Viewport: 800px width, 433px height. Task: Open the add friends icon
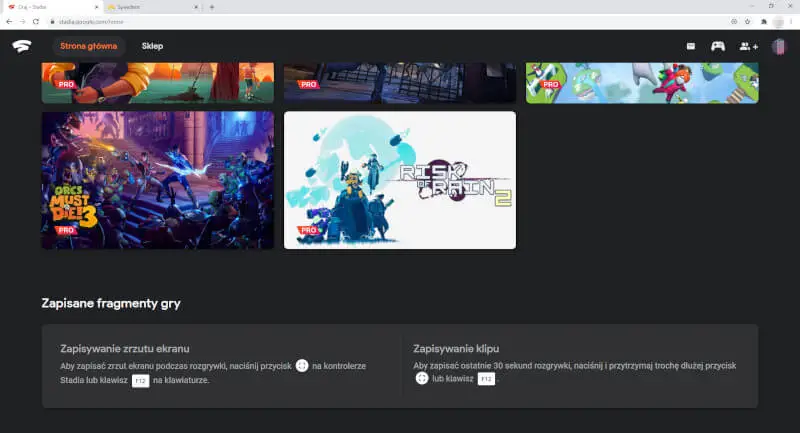748,46
